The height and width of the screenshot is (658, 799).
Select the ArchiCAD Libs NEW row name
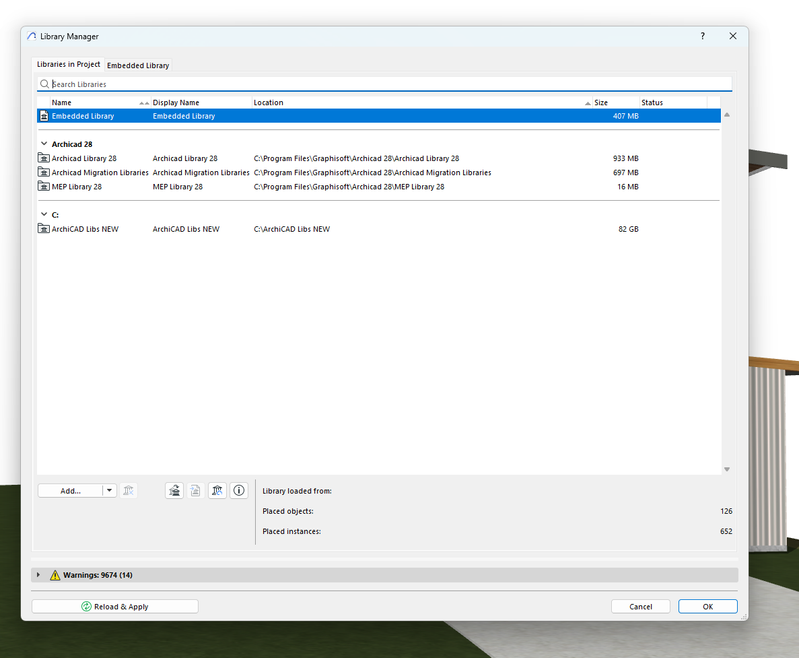click(x=85, y=229)
